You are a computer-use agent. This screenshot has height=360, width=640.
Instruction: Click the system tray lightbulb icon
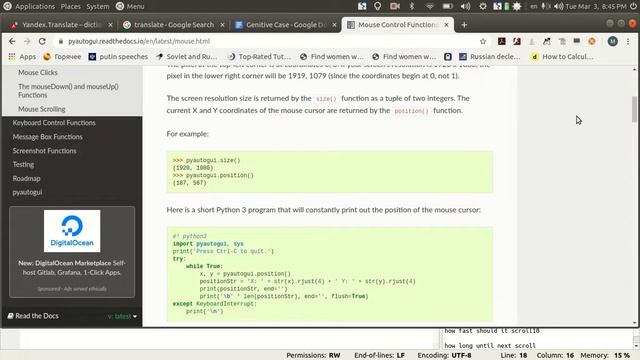(x=378, y=6)
